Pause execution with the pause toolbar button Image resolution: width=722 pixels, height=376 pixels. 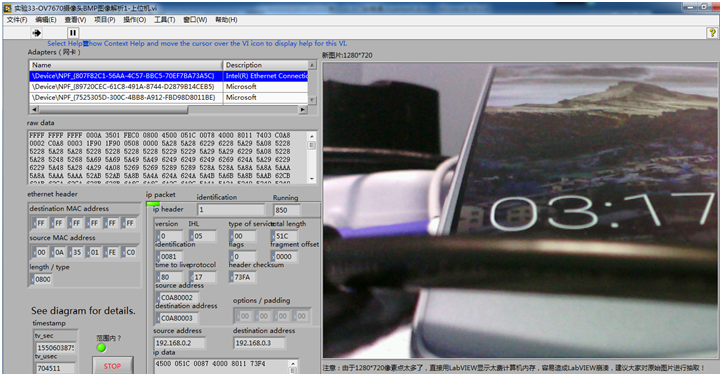pyautogui.click(x=73, y=33)
